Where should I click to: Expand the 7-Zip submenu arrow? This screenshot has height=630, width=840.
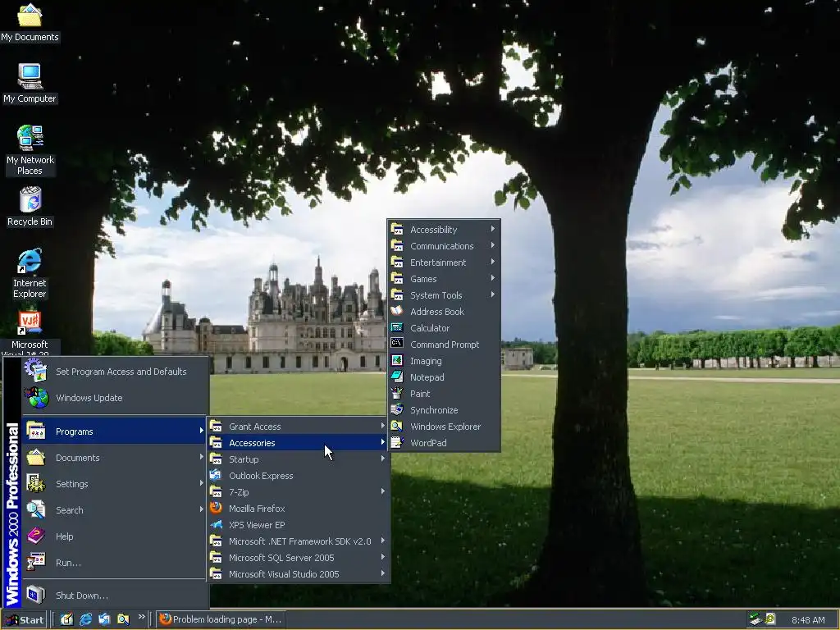click(x=382, y=491)
